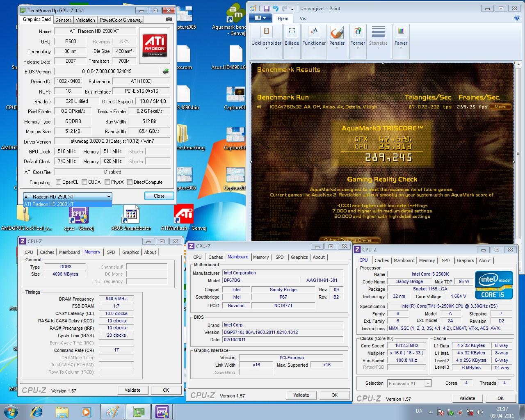Enable the CUDA checkbox in GPU-Z
This screenshot has width=525, height=420.
(84, 182)
